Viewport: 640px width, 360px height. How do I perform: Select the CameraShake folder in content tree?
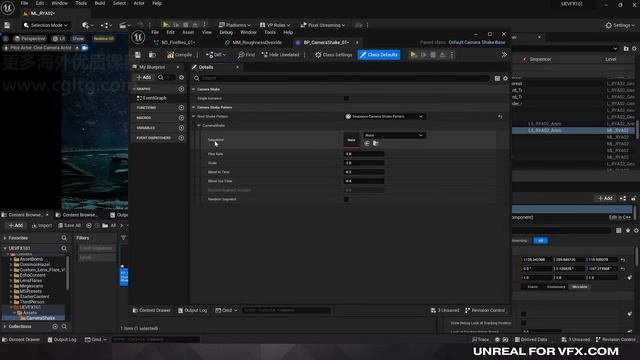point(40,318)
